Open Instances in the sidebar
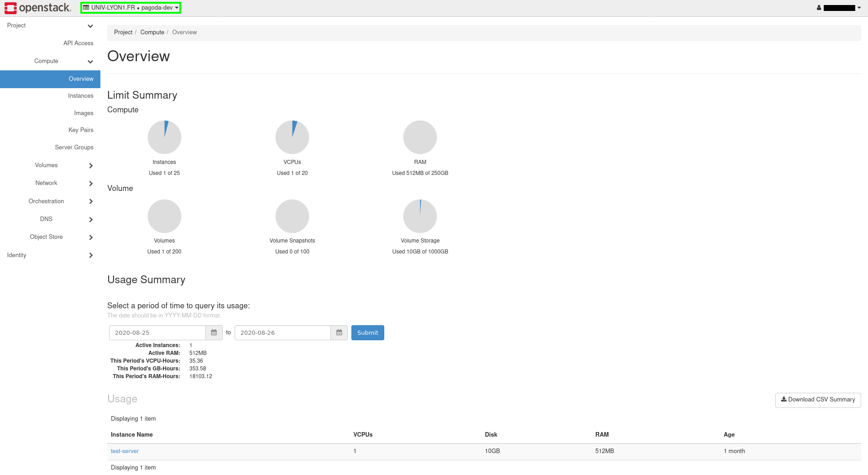This screenshot has height=475, width=868. [x=80, y=96]
